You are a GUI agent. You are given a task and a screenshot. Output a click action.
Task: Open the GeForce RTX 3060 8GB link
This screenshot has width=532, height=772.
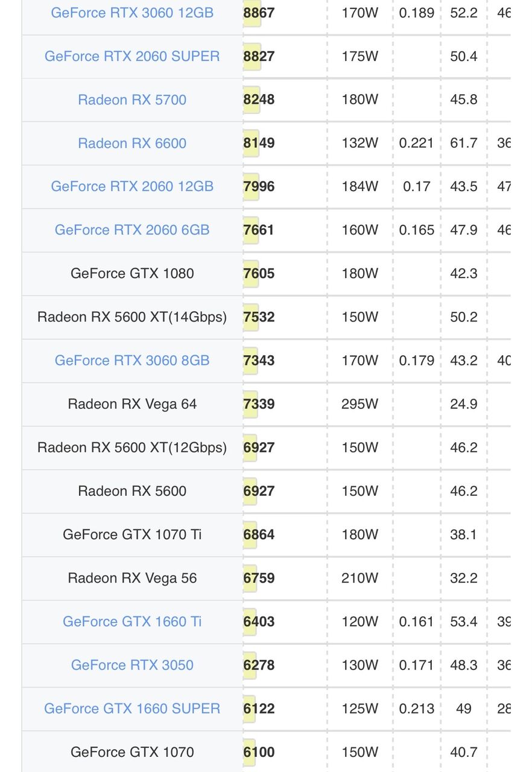[132, 360]
